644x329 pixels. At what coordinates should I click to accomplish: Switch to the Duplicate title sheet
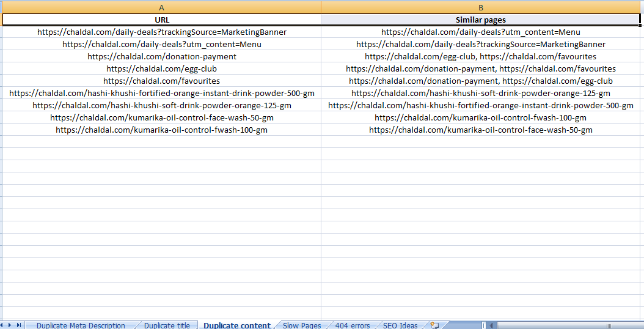(167, 325)
